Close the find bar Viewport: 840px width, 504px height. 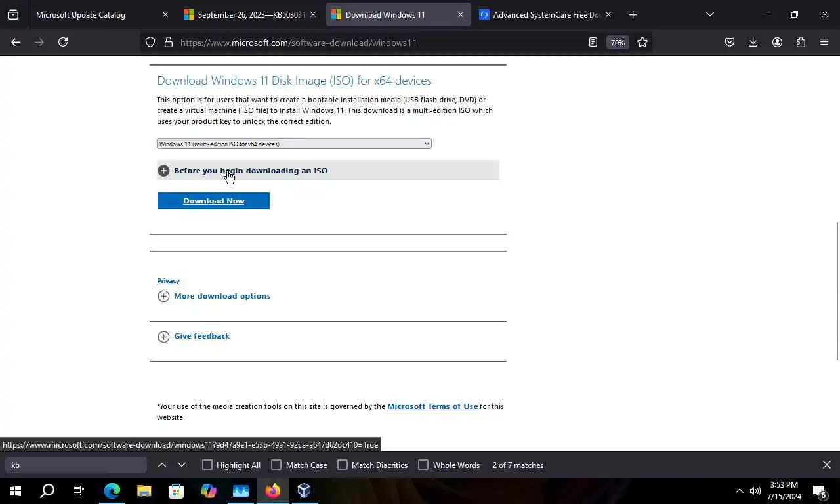tap(827, 465)
